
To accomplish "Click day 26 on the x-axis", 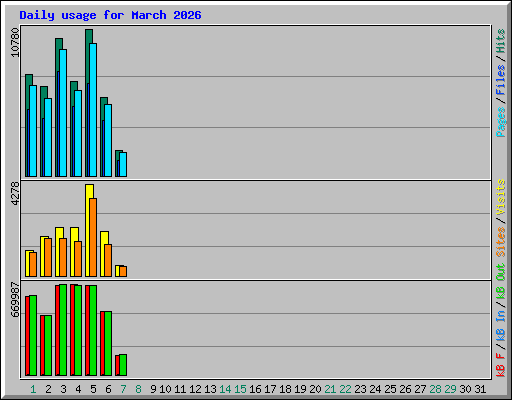I will (x=405, y=389).
